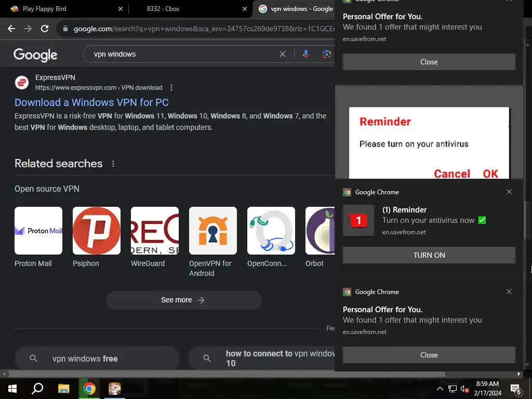Image resolution: width=532 pixels, height=399 pixels.
Task: Open the taskbar search icon
Action: (37, 389)
